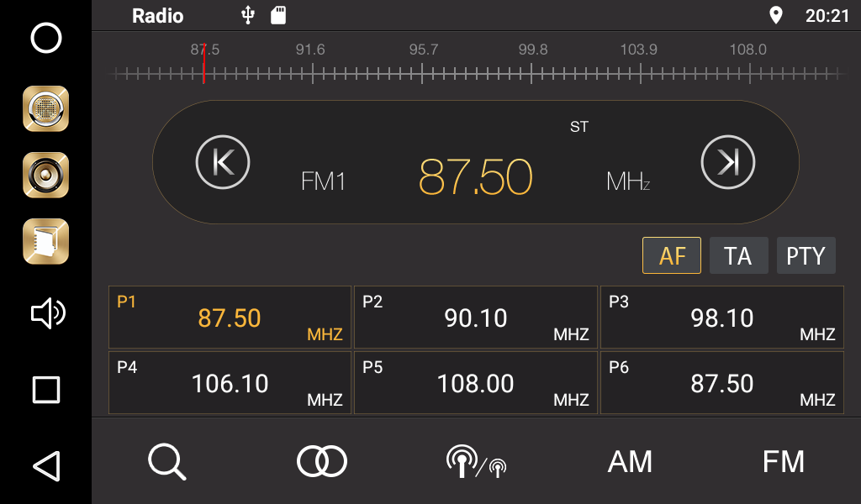Click the volume speaker icon in sidebar

(46, 314)
